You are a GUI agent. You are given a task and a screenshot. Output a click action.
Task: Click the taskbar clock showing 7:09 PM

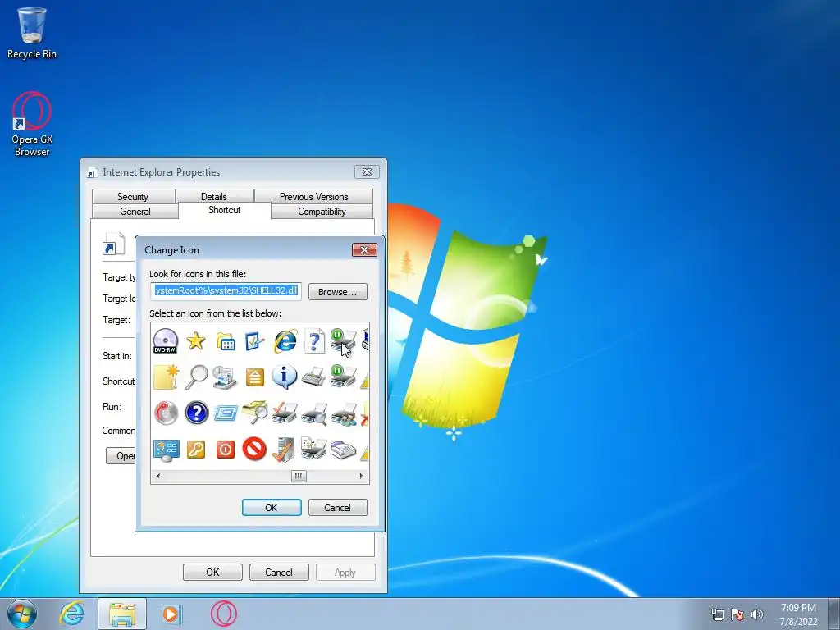coord(798,614)
